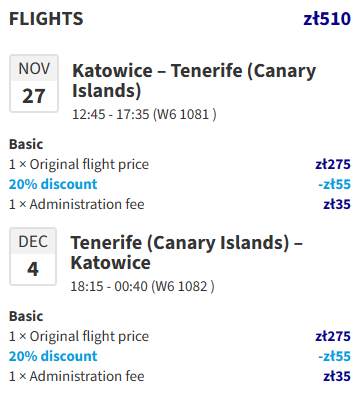This screenshot has width=360, height=393.
Task: Click the zł510 total flights price
Action: pyautogui.click(x=327, y=19)
